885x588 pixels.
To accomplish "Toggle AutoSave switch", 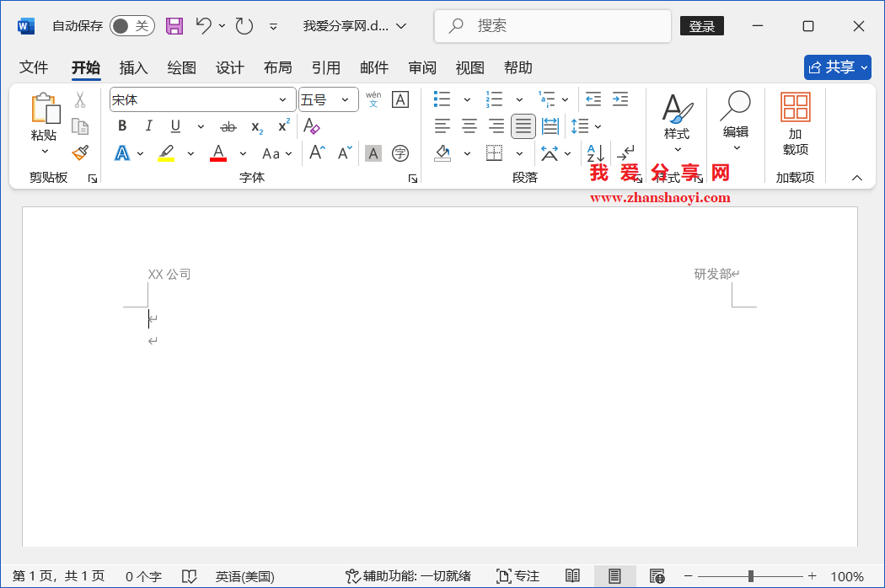I will [x=132, y=26].
